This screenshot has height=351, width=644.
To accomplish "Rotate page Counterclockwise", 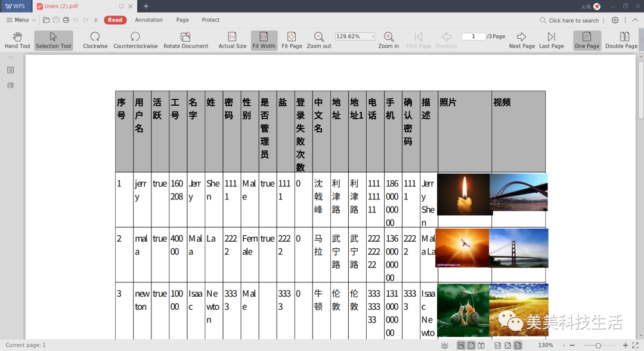I will click(x=135, y=40).
